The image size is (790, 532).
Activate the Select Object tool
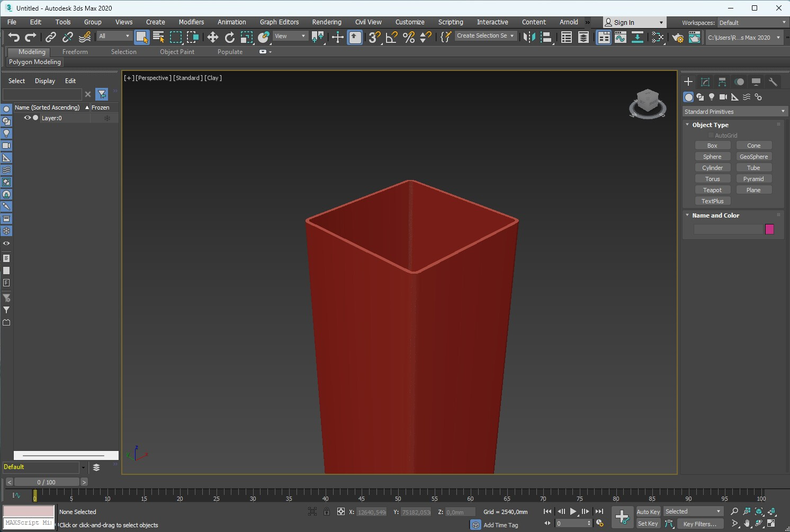[x=141, y=37]
